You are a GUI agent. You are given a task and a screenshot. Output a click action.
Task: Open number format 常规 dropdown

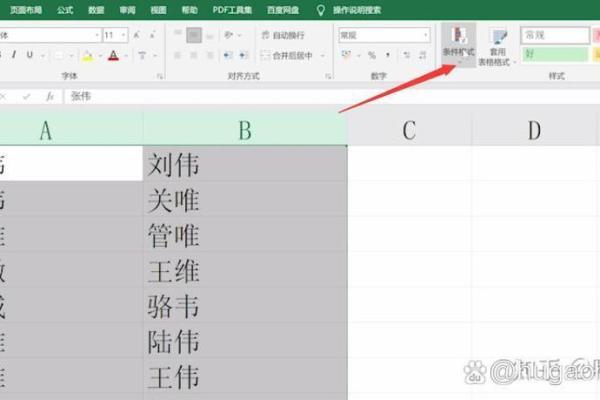click(426, 35)
